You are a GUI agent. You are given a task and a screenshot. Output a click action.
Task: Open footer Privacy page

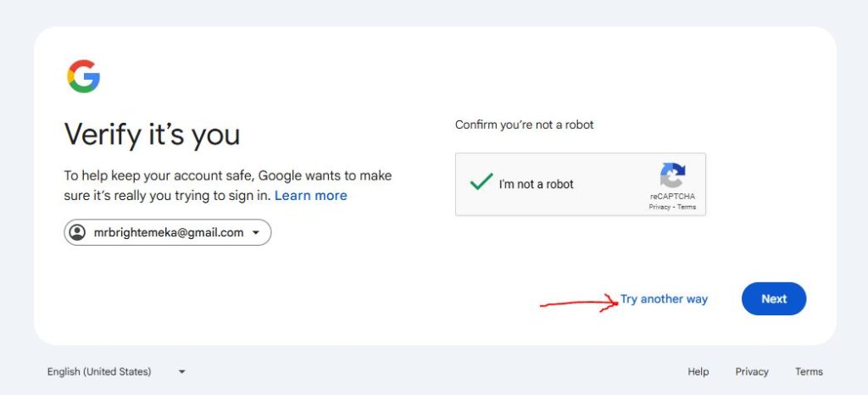pos(752,372)
